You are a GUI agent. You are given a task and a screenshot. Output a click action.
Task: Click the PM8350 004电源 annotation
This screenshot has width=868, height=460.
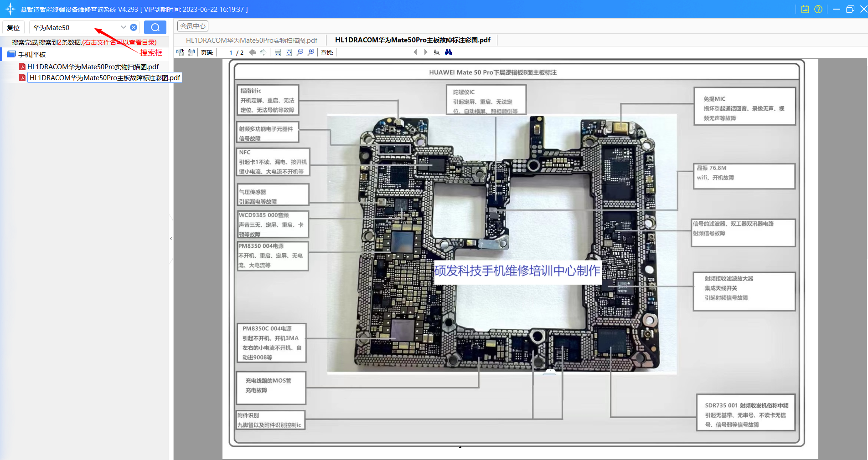coord(273,256)
